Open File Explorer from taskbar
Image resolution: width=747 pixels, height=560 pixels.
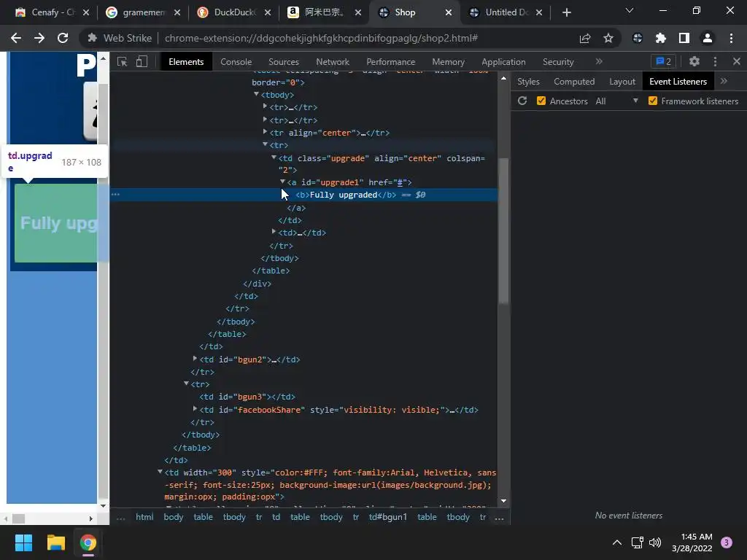tap(55, 542)
